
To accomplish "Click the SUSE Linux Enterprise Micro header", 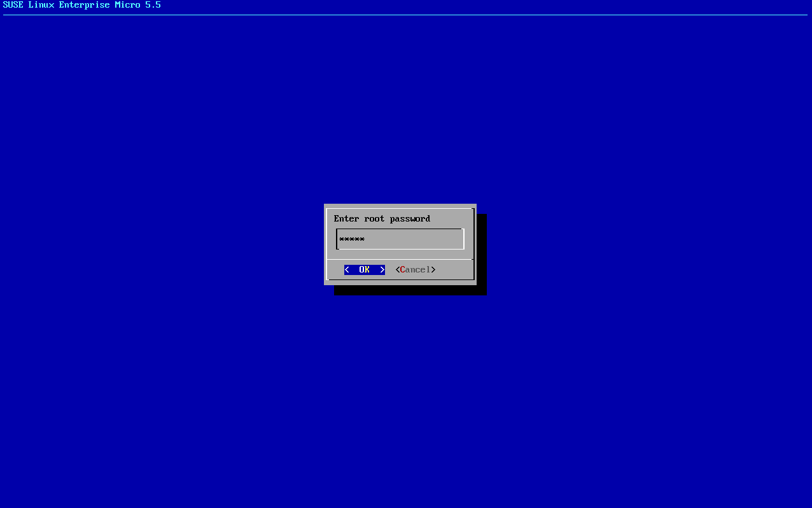I will coord(81,5).
